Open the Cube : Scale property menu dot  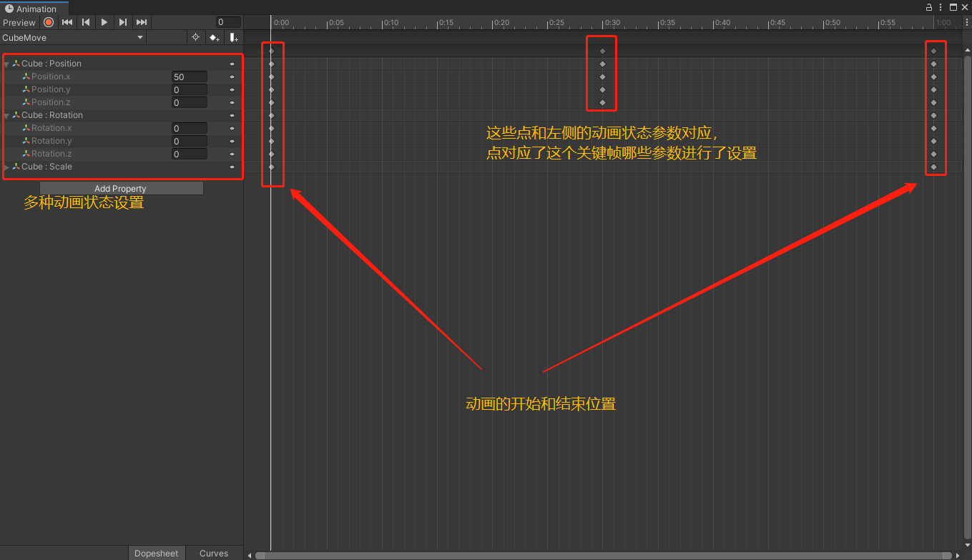pyautogui.click(x=232, y=167)
